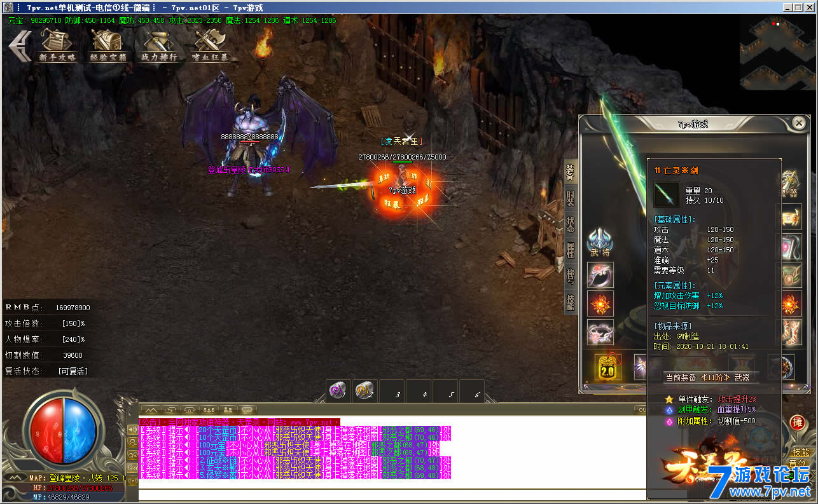Toggle the third chat filter side button
Screen dimensions: 818x504
pyautogui.click(x=132, y=455)
